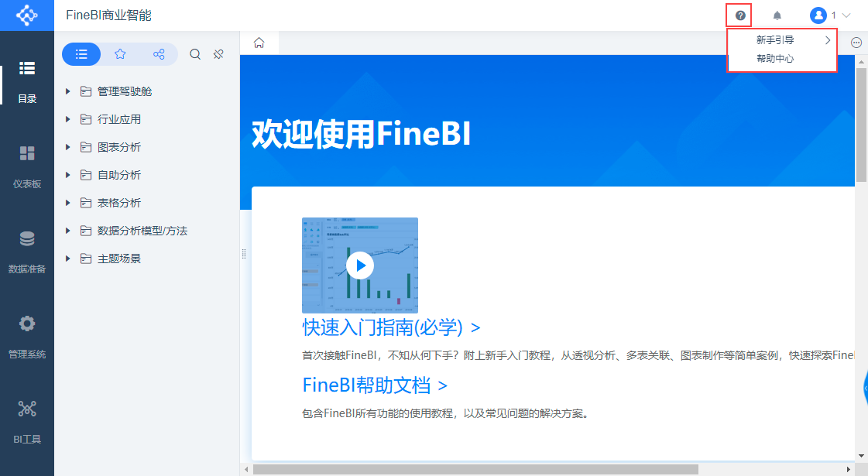Select the 自助分析 folder
This screenshot has height=476, width=868.
[x=119, y=175]
